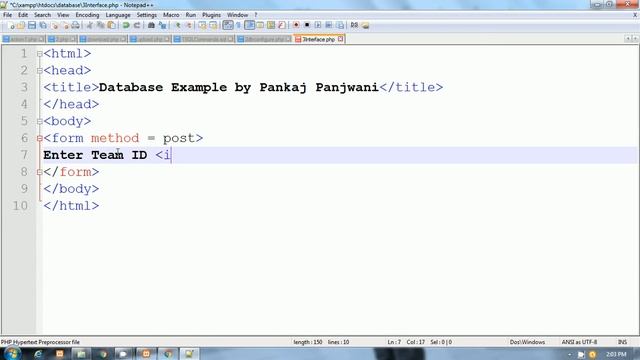Select the 3Interface.php tab
This screenshot has width=640, height=360.
click(319, 39)
